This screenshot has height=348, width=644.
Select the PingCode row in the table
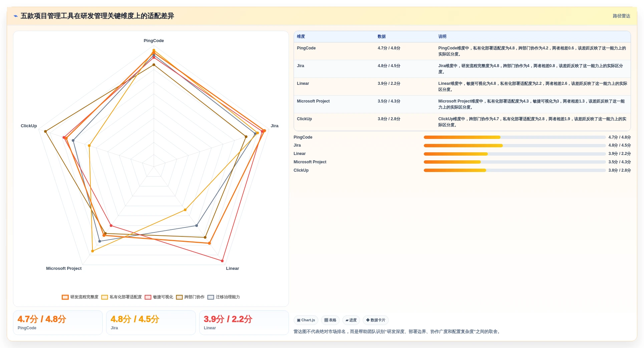tap(462, 51)
